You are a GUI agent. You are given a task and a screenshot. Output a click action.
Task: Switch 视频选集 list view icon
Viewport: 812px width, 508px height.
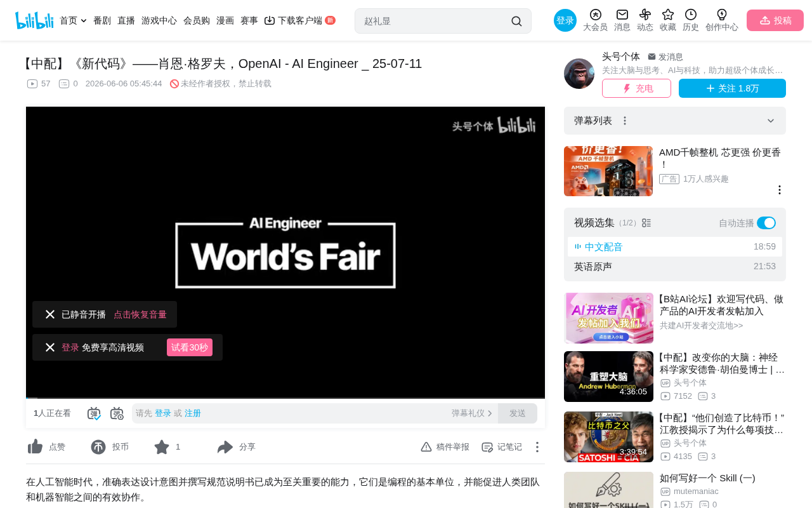[646, 223]
